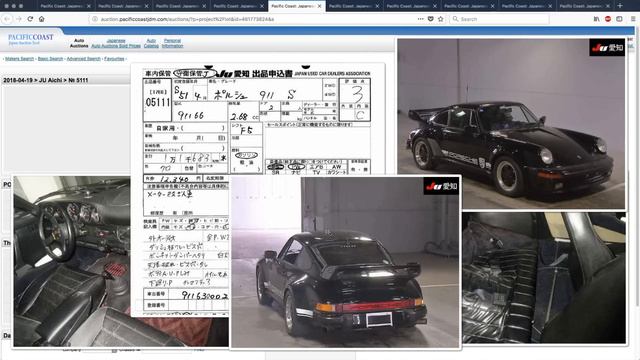The image size is (640, 360).
Task: Bookmark this page with the star icon
Action: click(x=441, y=19)
